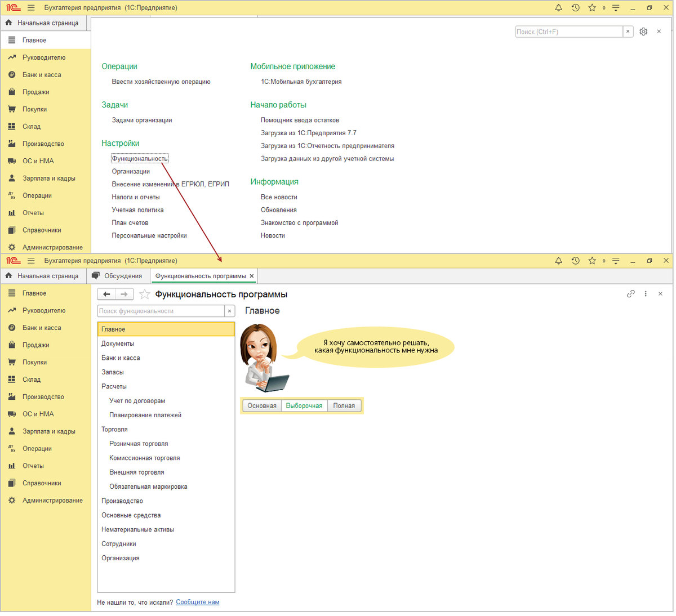Open Помощник ввода остатков link
The image size is (676, 616).
(x=300, y=120)
